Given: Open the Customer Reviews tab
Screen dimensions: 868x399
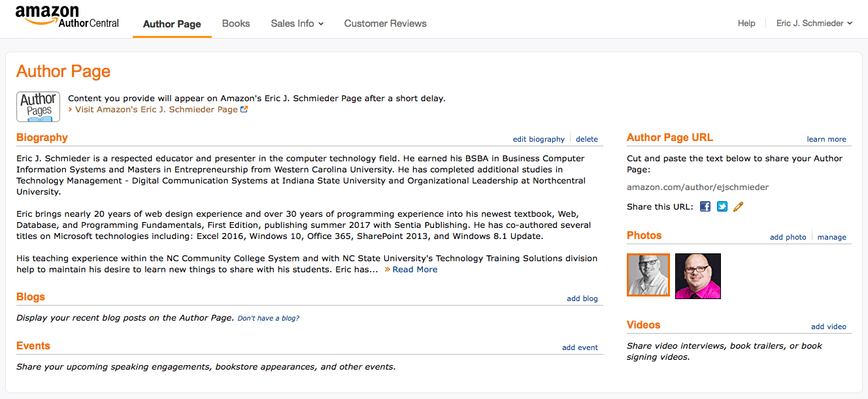Looking at the screenshot, I should click(385, 23).
